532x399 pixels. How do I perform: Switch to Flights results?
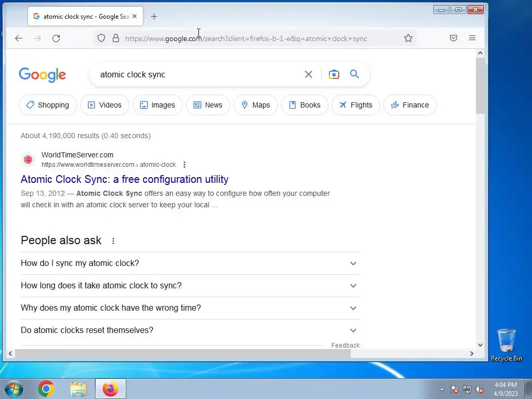356,105
